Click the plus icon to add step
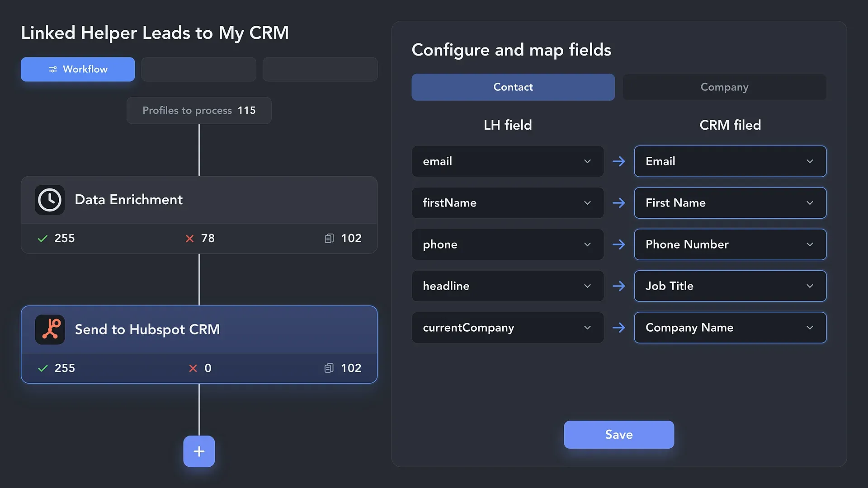 (x=199, y=451)
